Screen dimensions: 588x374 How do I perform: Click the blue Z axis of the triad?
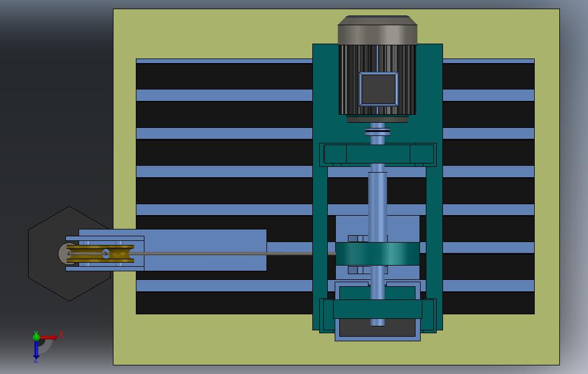point(36,349)
